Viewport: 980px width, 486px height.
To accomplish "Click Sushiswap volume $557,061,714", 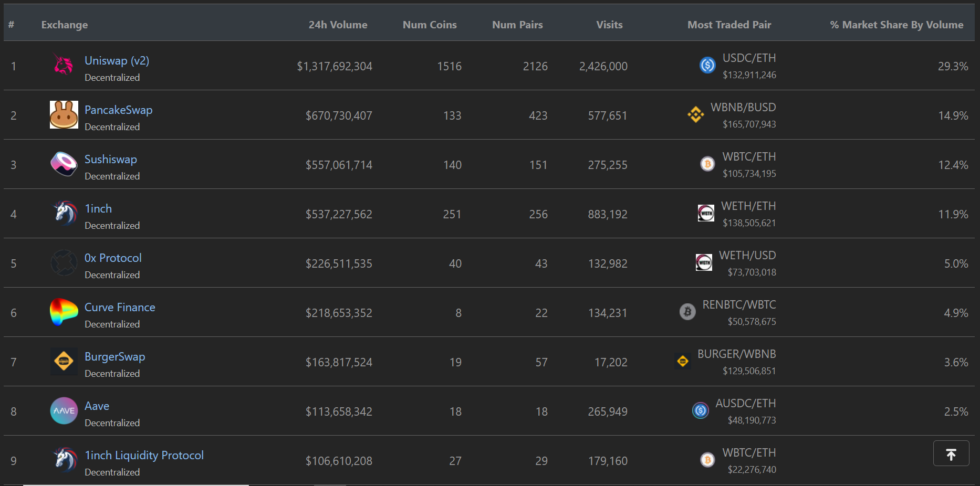I will [x=339, y=165].
